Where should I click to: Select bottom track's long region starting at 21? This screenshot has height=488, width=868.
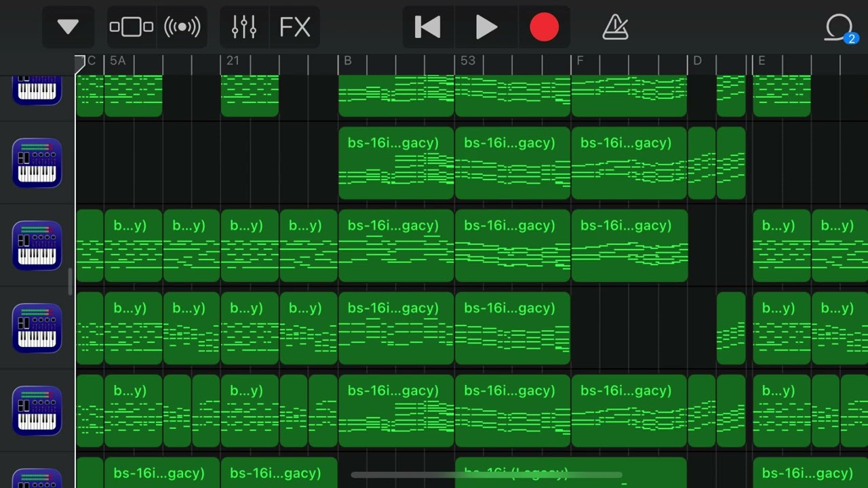click(x=279, y=472)
